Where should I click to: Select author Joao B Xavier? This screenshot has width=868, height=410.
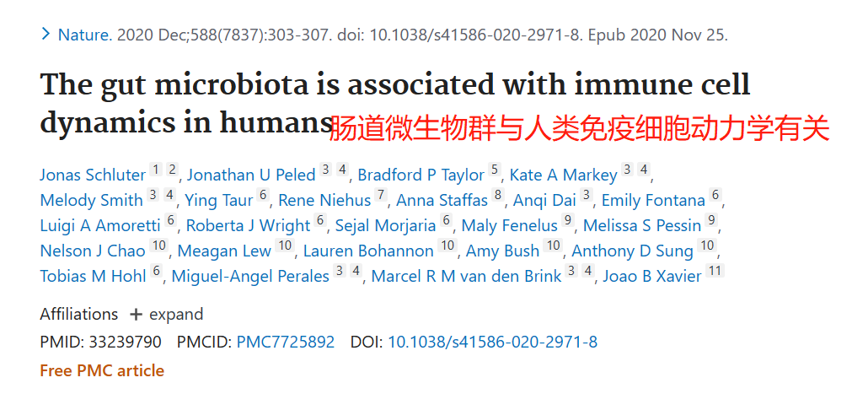(x=652, y=276)
